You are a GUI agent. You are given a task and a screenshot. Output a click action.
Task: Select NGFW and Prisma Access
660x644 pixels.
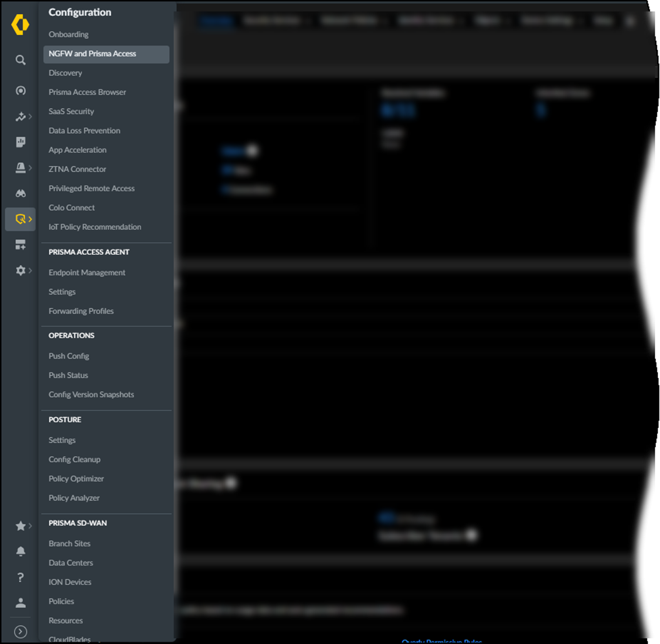point(106,54)
